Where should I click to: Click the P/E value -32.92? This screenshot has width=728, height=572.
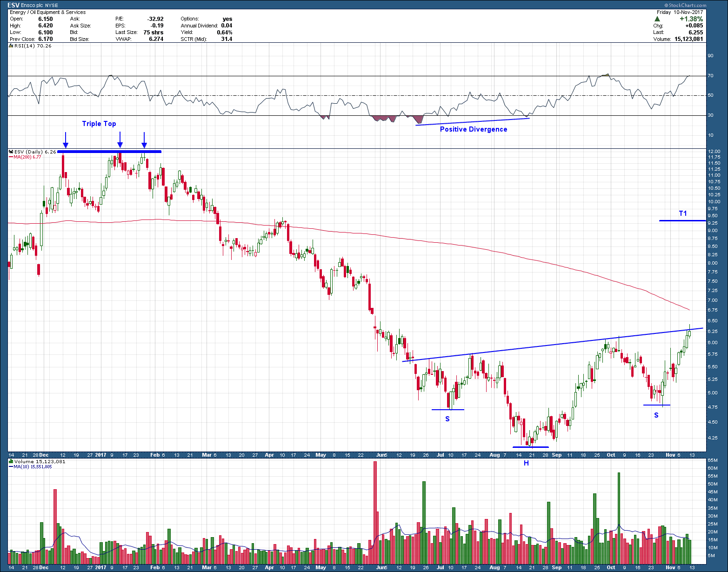155,19
